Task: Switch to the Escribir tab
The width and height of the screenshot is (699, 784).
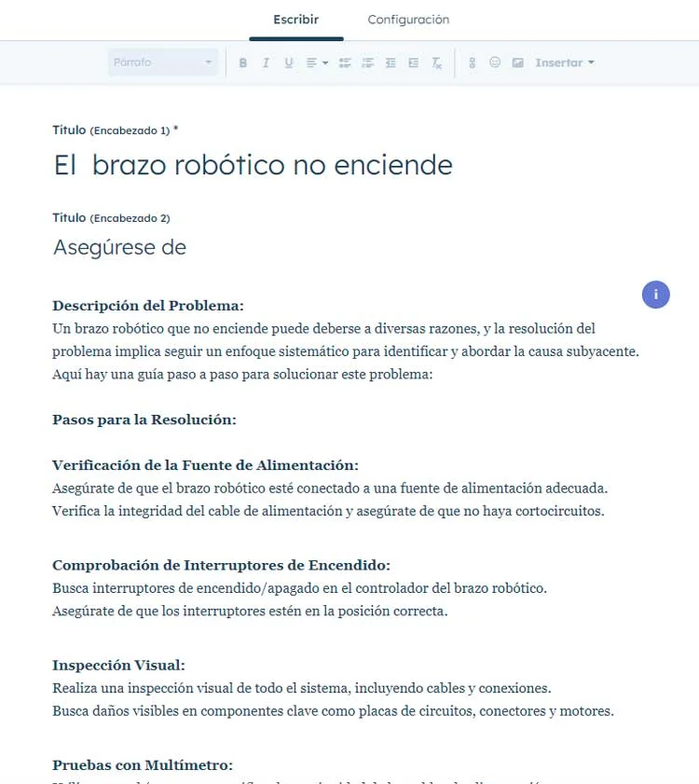Action: click(x=295, y=20)
